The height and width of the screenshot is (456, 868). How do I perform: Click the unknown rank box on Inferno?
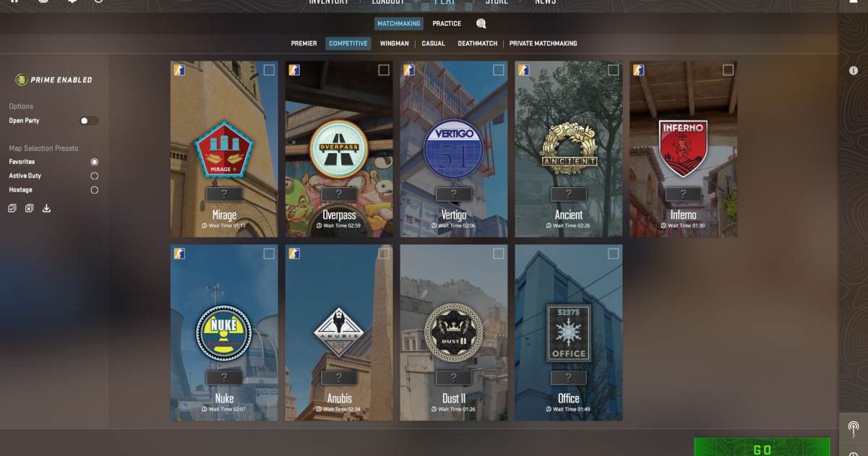click(684, 194)
